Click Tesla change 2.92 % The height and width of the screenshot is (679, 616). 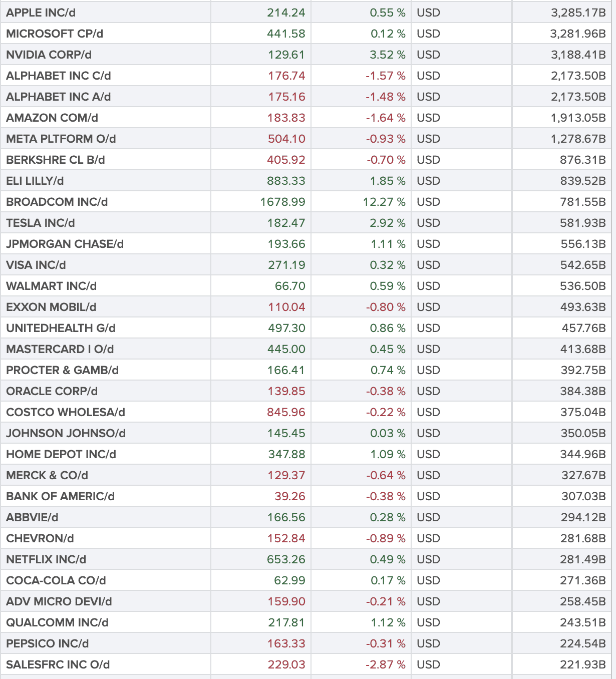pyautogui.click(x=388, y=223)
